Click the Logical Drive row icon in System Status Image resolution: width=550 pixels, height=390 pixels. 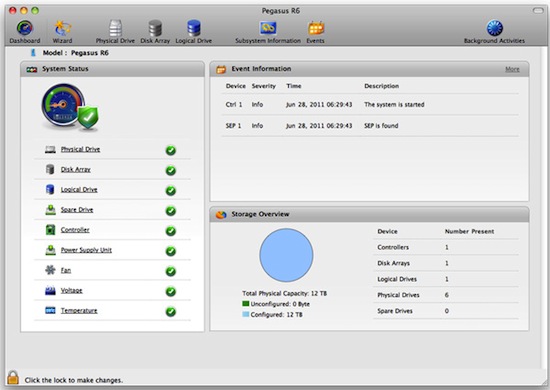(50, 189)
